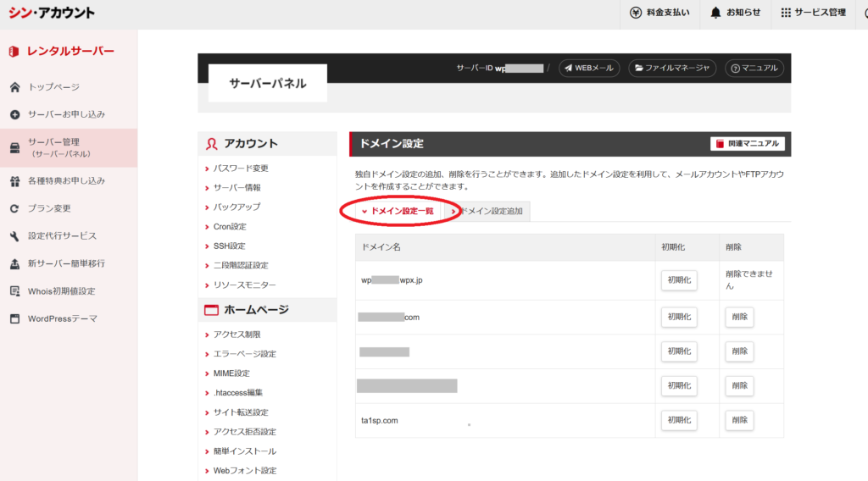
Task: Click the マニュアル help button
Action: (x=754, y=68)
